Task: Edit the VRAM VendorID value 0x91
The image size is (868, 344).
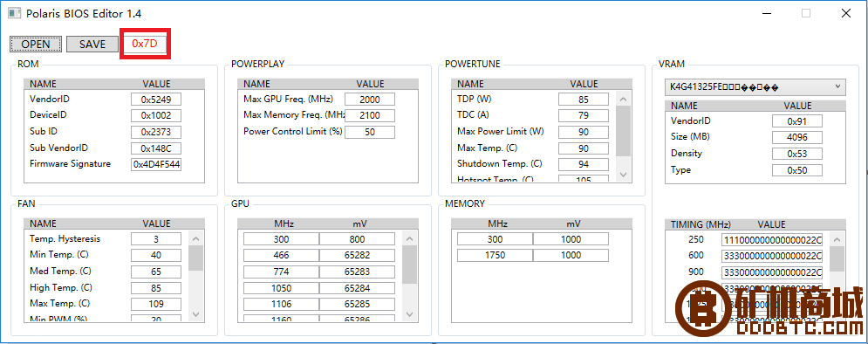Action: [797, 121]
